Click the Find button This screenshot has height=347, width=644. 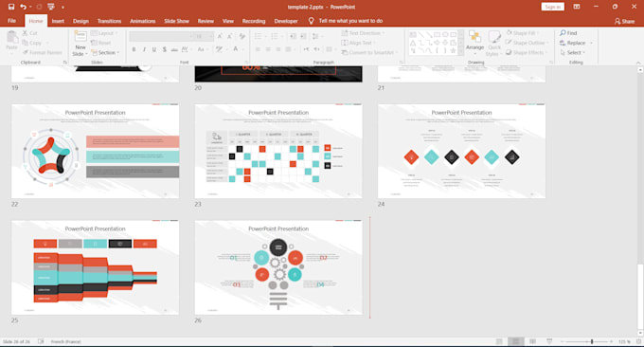tap(568, 33)
